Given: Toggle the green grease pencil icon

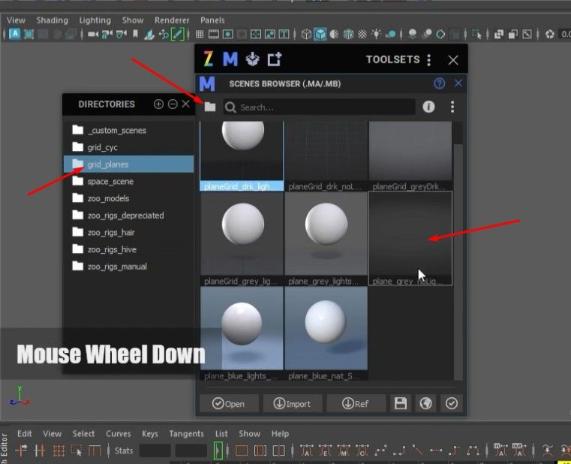Looking at the screenshot, I should 178,34.
